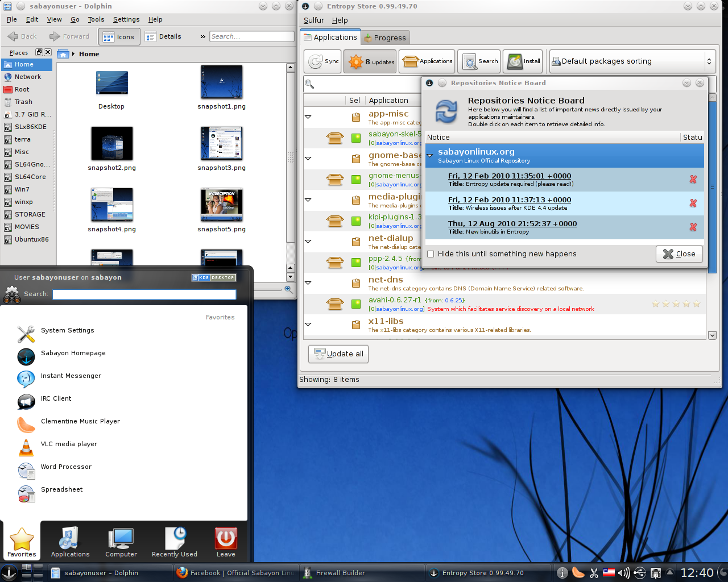
Task: Switch Dolphin to the Details view
Action: [x=163, y=36]
